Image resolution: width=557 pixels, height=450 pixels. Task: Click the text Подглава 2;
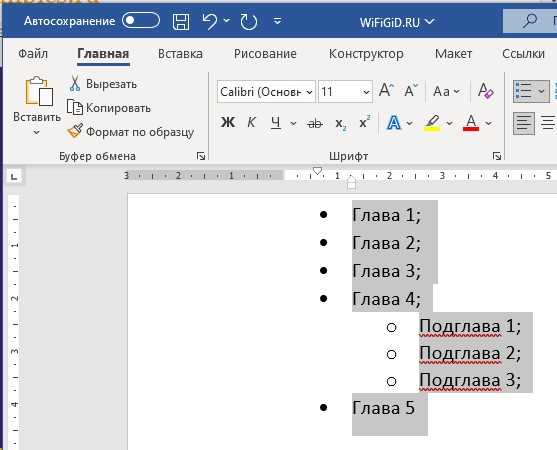tap(470, 353)
